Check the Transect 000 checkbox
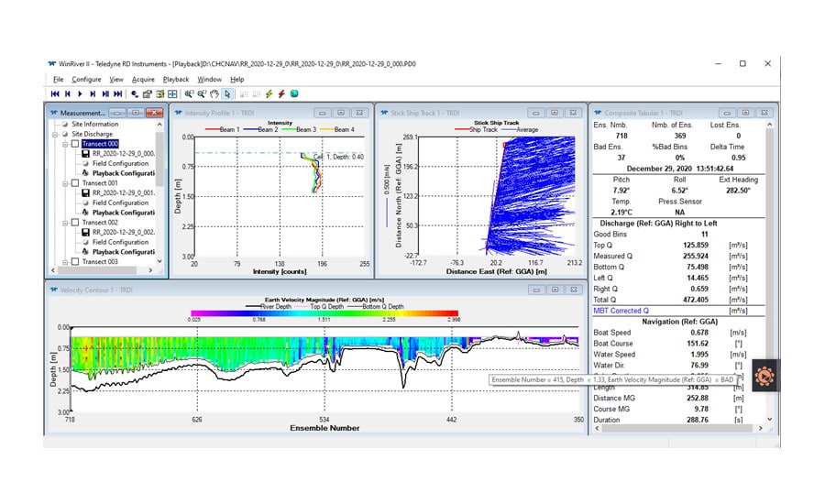Image resolution: width=825 pixels, height=504 pixels. tap(75, 144)
